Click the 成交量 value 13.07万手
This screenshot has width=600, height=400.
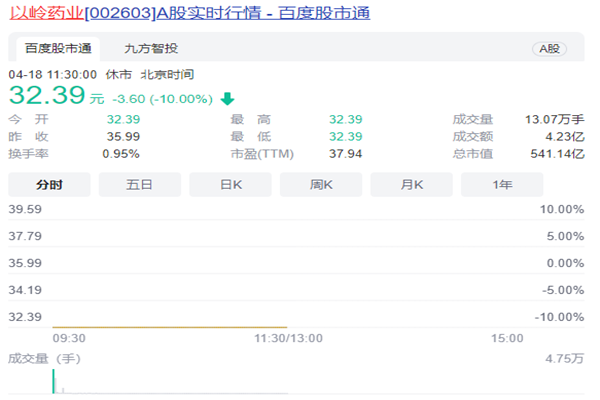pos(554,119)
